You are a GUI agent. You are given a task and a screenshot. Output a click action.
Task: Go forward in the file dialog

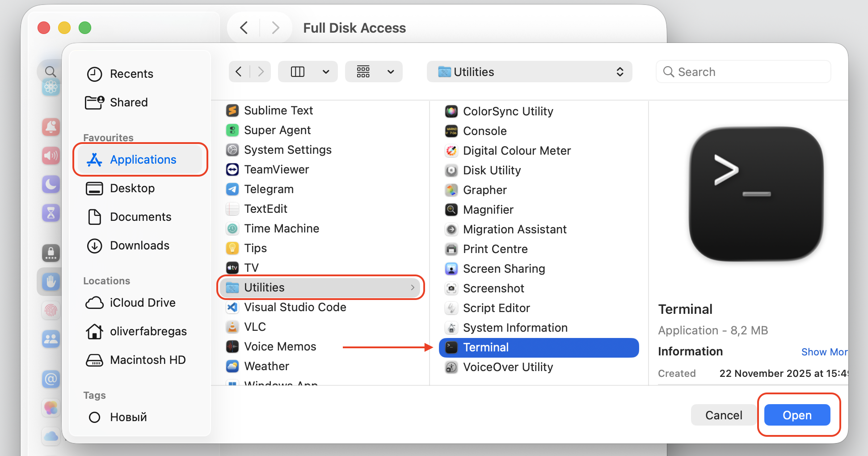point(261,72)
